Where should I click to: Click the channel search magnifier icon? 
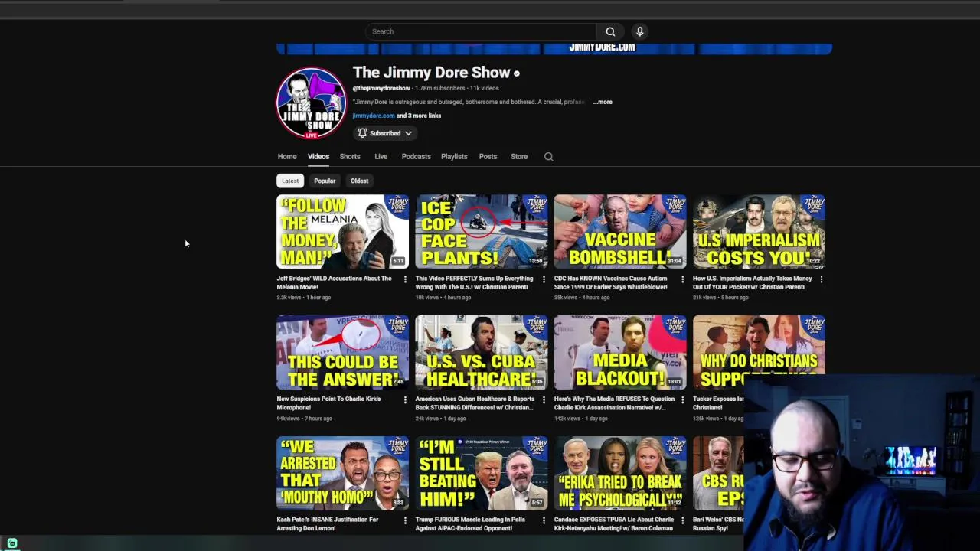[x=548, y=157]
